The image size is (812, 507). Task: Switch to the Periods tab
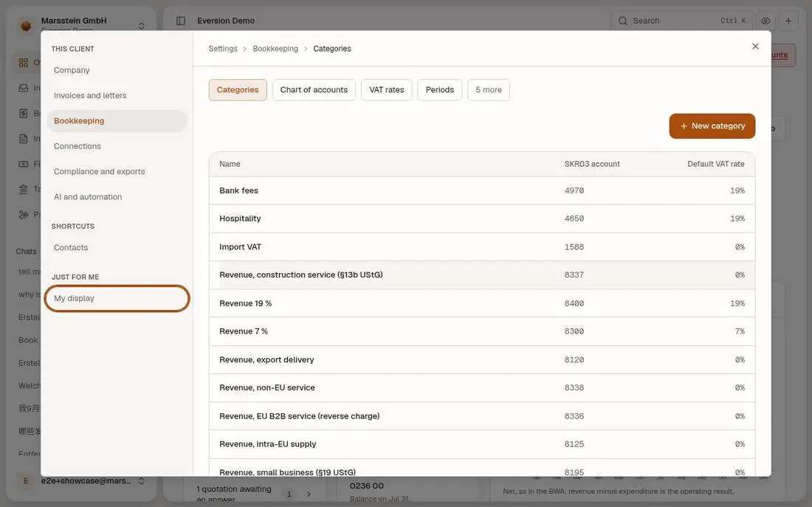[440, 89]
